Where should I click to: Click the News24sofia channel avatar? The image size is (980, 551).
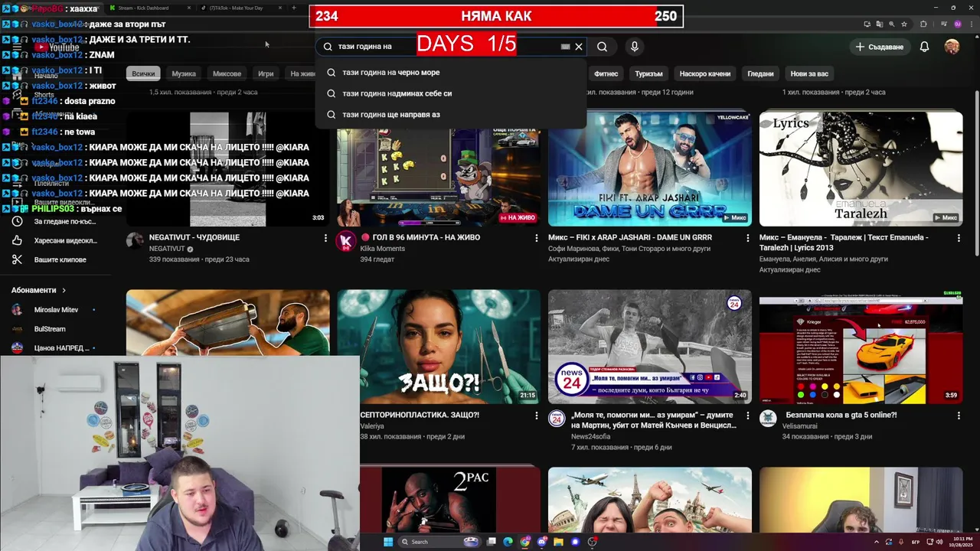tap(557, 419)
